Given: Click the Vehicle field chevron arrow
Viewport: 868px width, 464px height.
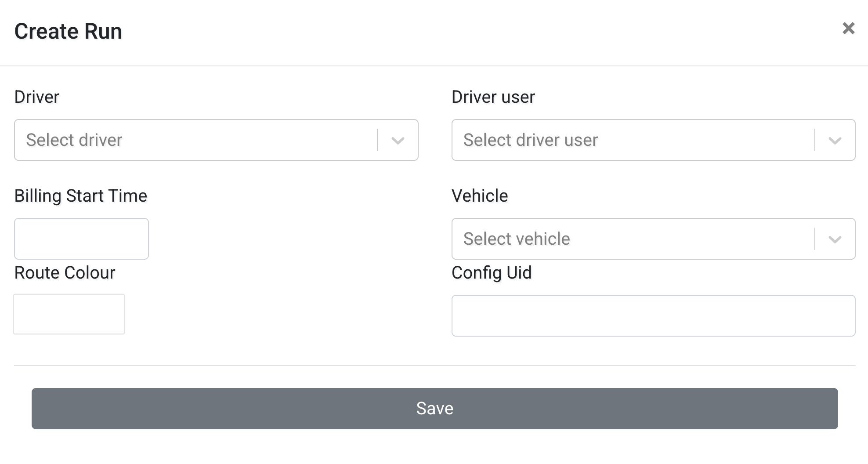Looking at the screenshot, I should point(835,239).
